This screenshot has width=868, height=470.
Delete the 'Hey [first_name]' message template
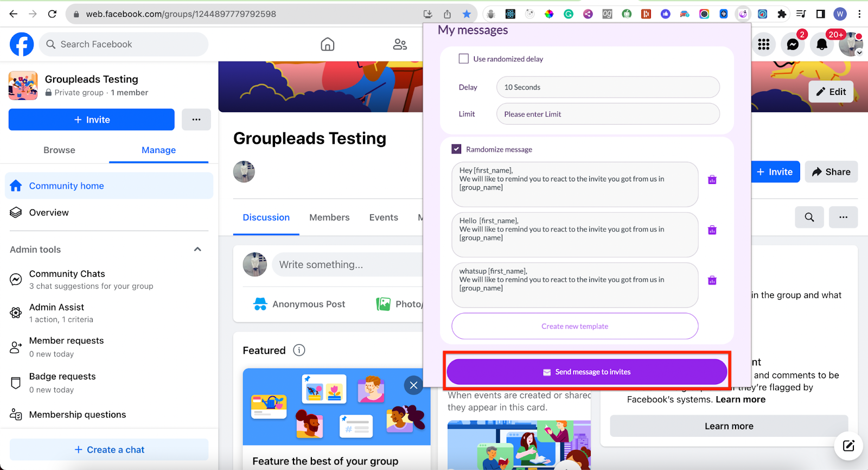point(712,180)
